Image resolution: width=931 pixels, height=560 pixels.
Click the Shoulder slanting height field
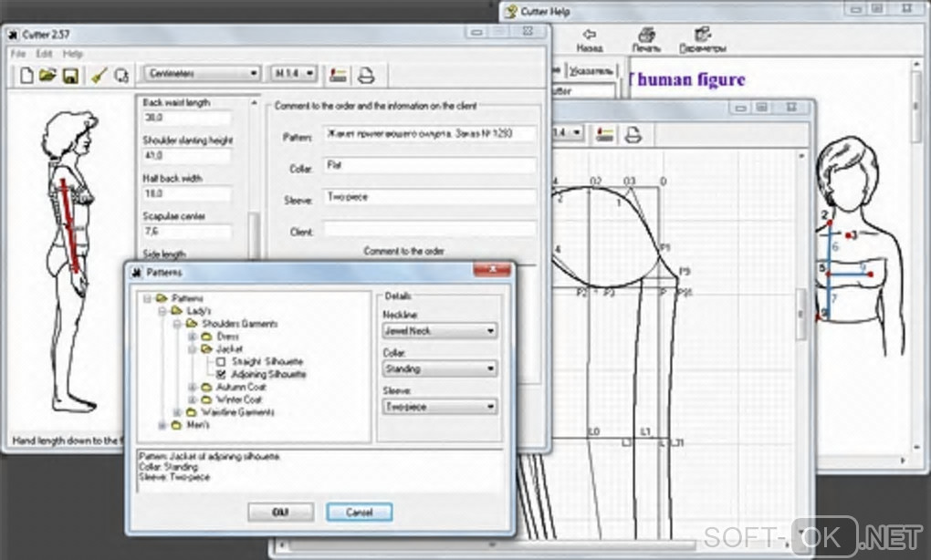click(186, 156)
